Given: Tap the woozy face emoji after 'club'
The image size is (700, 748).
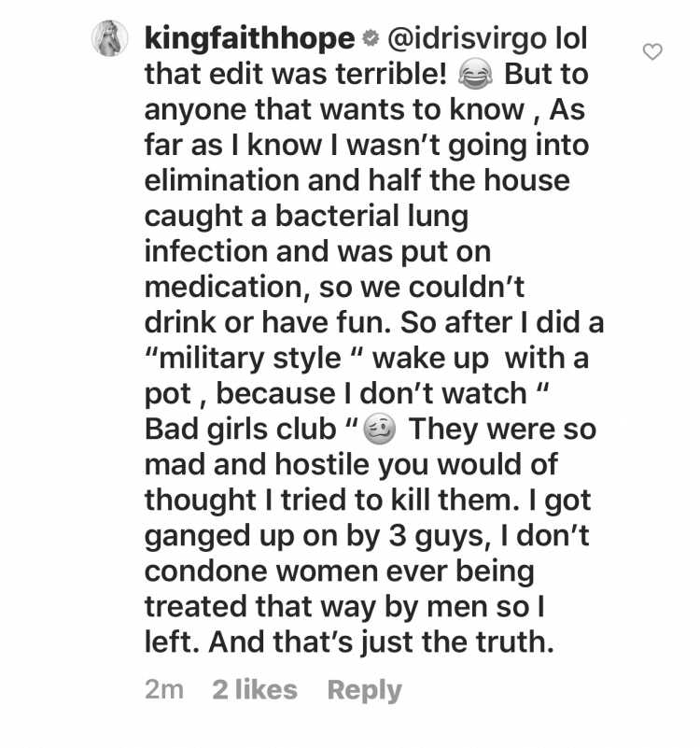Looking at the screenshot, I should click(x=379, y=429).
